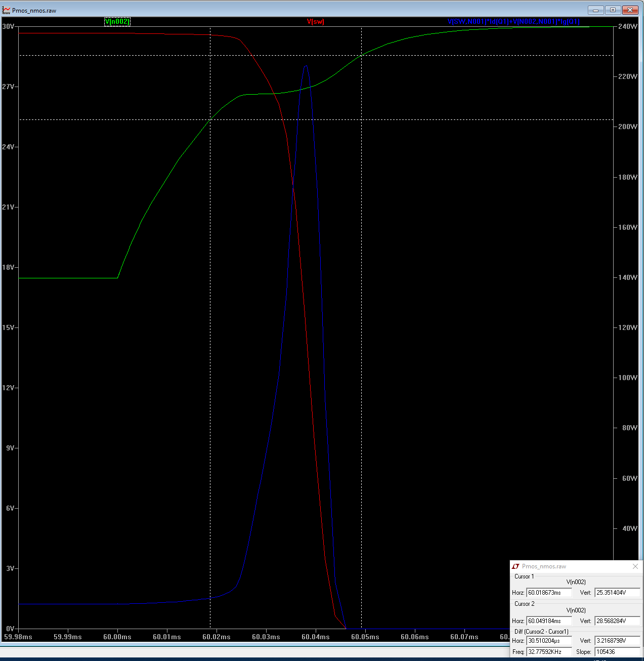Click the waveform window icon in title bar
644x661 pixels.
(6, 10)
